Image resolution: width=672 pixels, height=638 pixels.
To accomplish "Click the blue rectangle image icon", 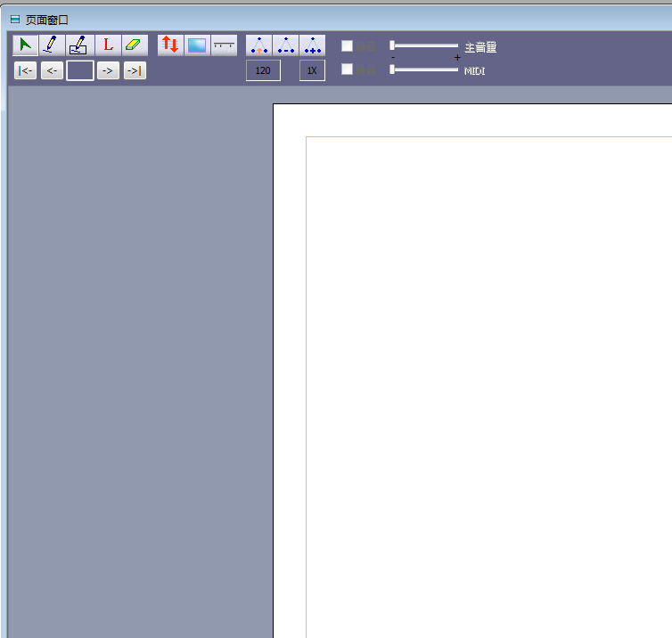I will coord(197,45).
